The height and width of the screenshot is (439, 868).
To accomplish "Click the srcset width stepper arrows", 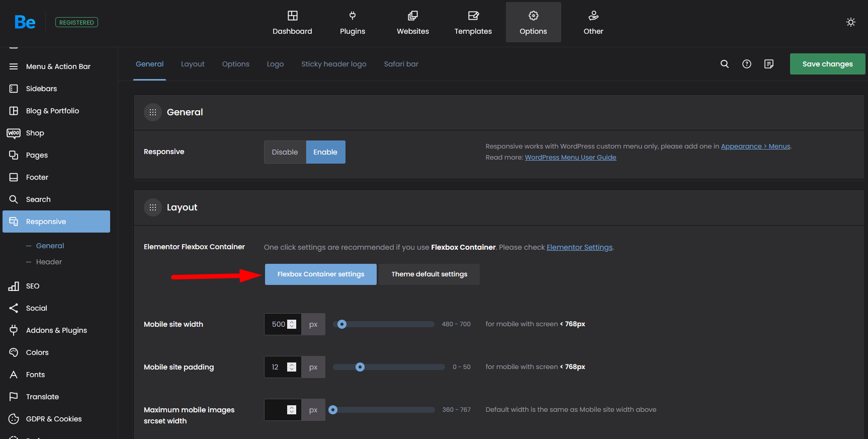I will (x=292, y=410).
